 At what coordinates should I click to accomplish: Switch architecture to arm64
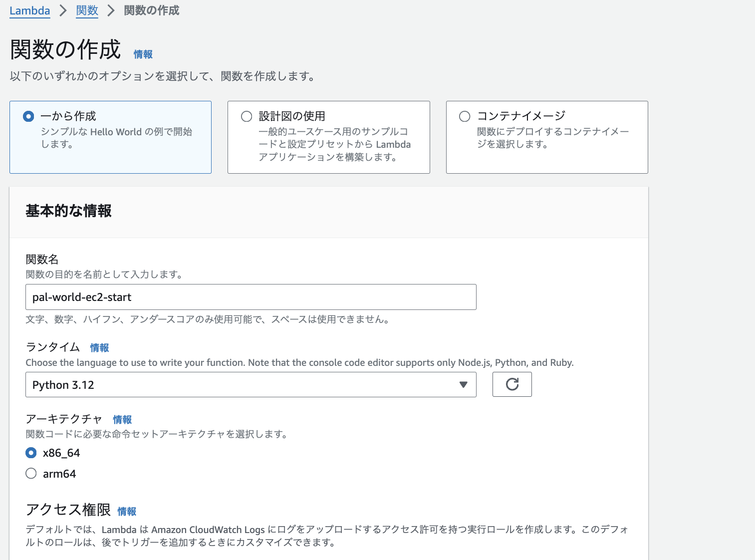(31, 474)
